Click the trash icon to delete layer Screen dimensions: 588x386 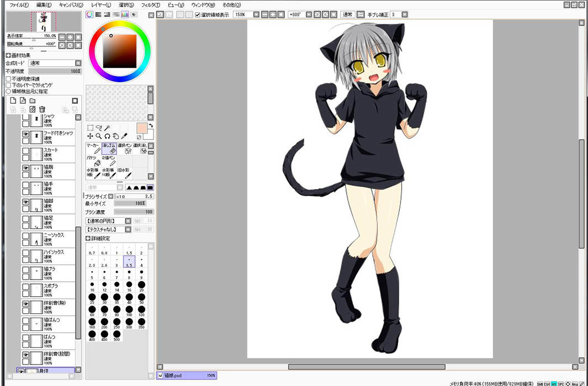42,109
